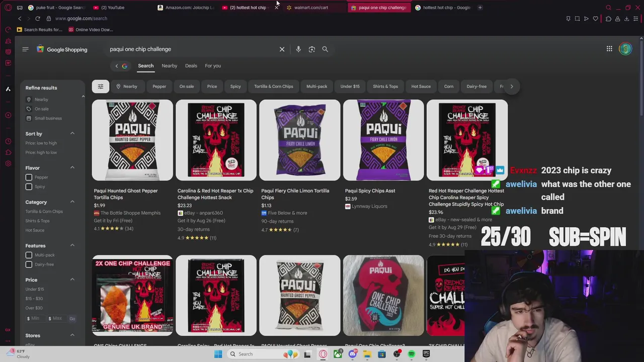Open the browser search tabs icon

click(x=608, y=8)
